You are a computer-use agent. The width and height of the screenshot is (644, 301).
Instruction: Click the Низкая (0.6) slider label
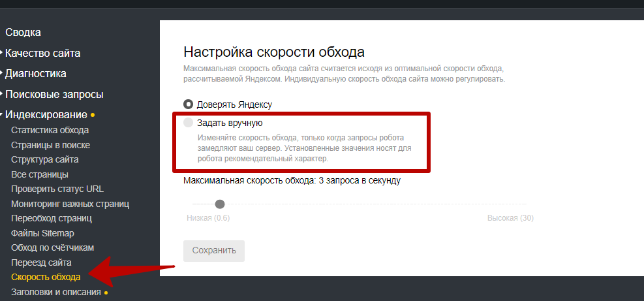pyautogui.click(x=208, y=218)
